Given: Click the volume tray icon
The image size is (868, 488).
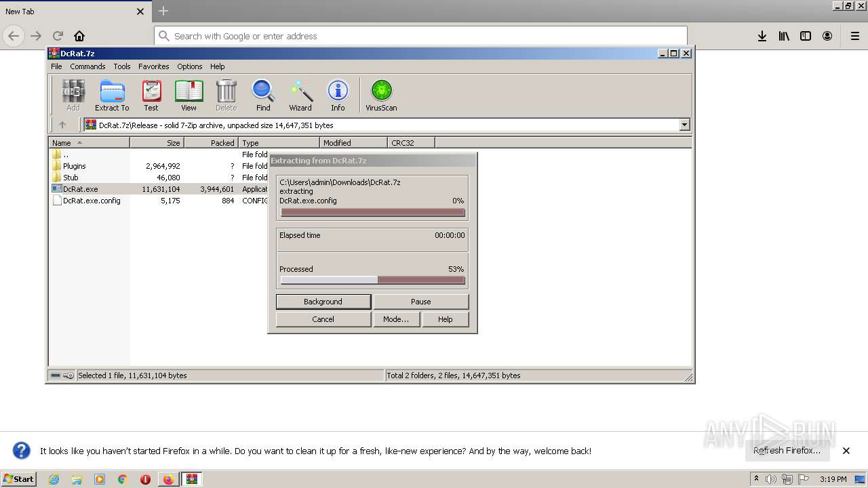Looking at the screenshot, I should [771, 479].
